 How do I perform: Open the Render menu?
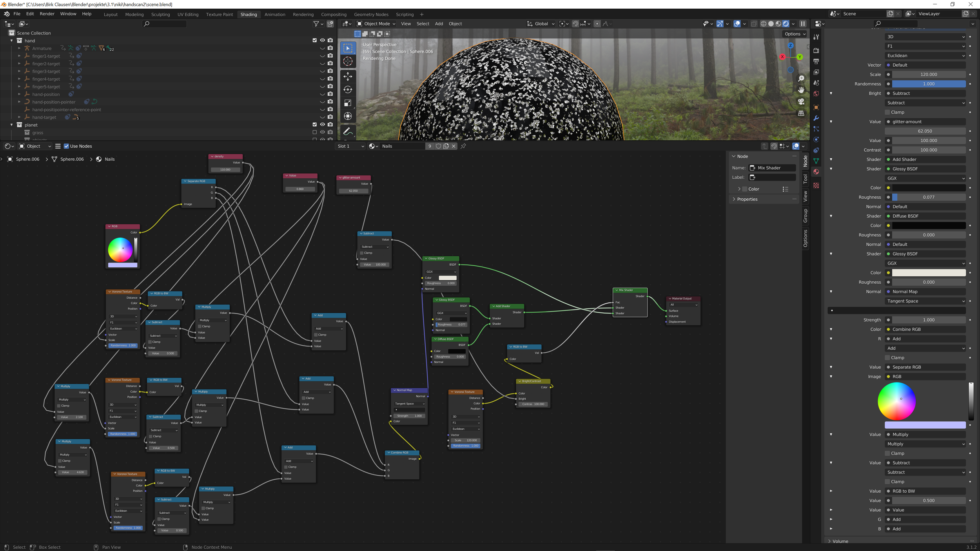click(47, 14)
